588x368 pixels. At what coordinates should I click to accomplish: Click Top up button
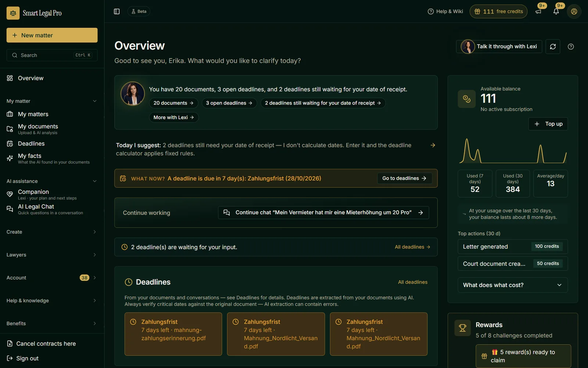click(548, 124)
